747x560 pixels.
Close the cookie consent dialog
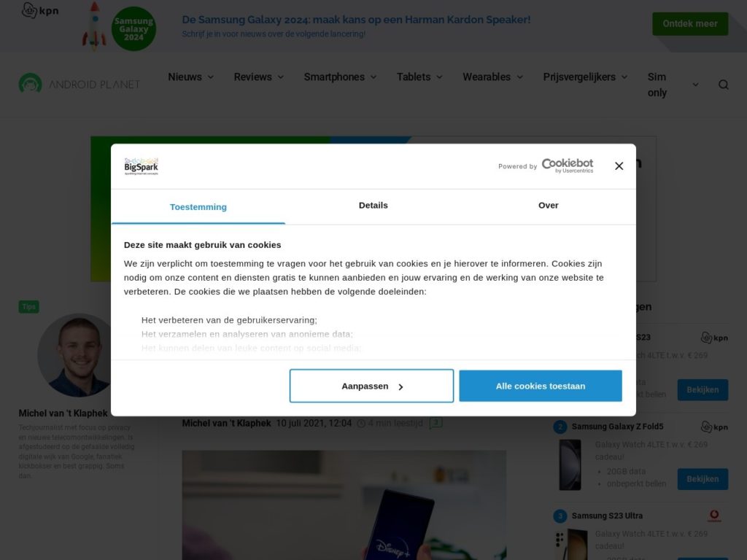pos(619,166)
